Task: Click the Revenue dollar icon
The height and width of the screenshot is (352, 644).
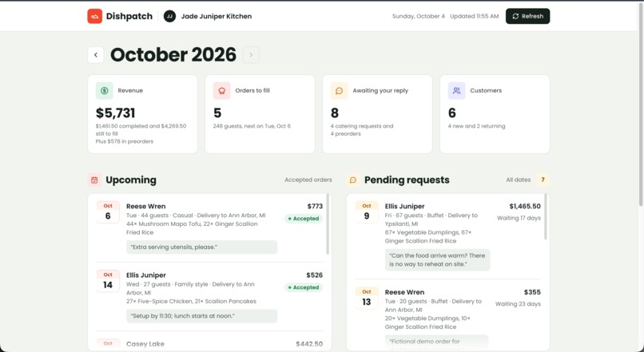Action: [105, 91]
